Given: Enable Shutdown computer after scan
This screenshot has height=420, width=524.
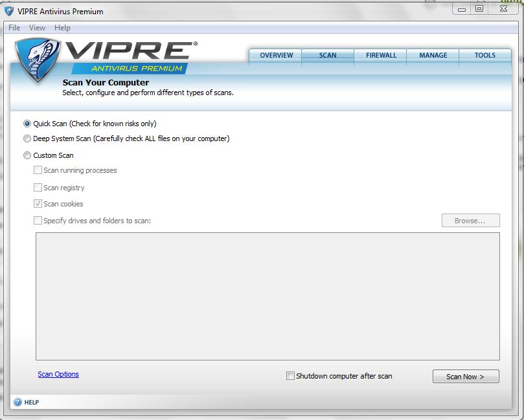Looking at the screenshot, I should [290, 375].
